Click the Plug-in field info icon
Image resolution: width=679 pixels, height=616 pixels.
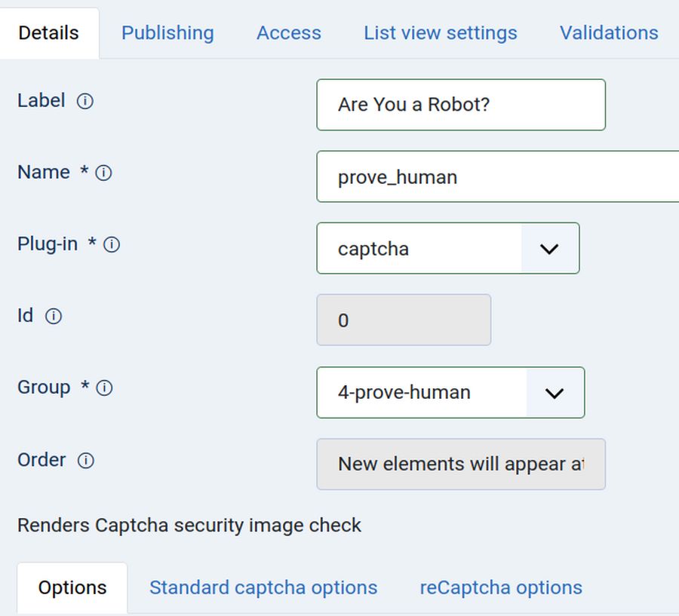pyautogui.click(x=112, y=245)
